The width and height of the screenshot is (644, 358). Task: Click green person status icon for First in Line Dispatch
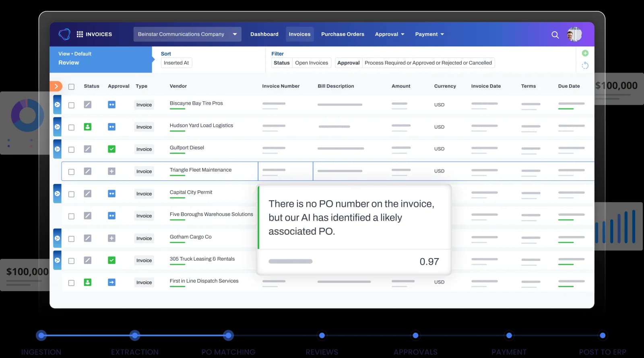pos(87,282)
